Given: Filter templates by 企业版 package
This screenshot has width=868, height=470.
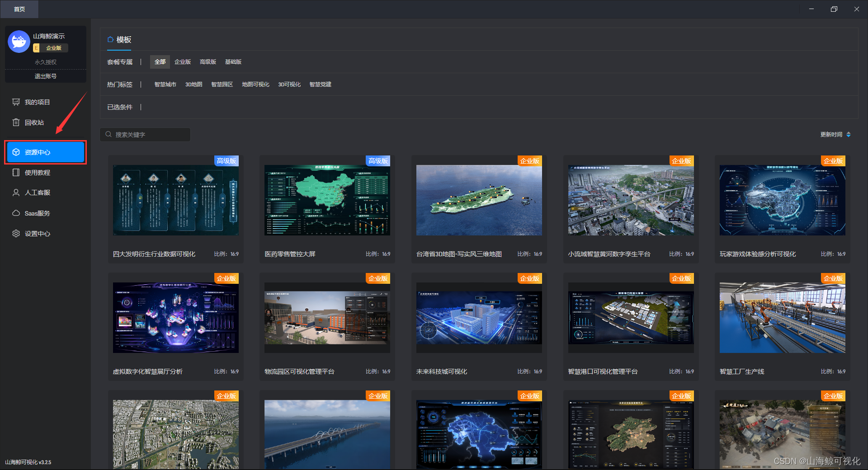Looking at the screenshot, I should pos(183,62).
